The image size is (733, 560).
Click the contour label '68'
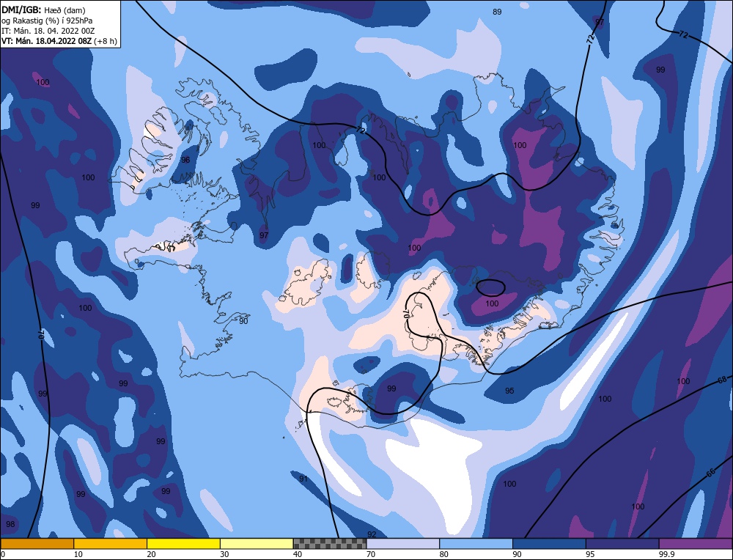click(x=722, y=380)
